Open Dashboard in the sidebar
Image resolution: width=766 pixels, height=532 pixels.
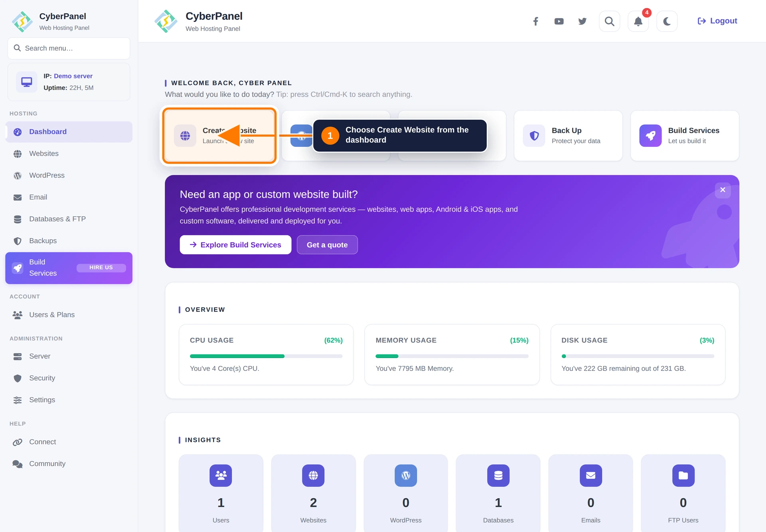click(x=69, y=132)
